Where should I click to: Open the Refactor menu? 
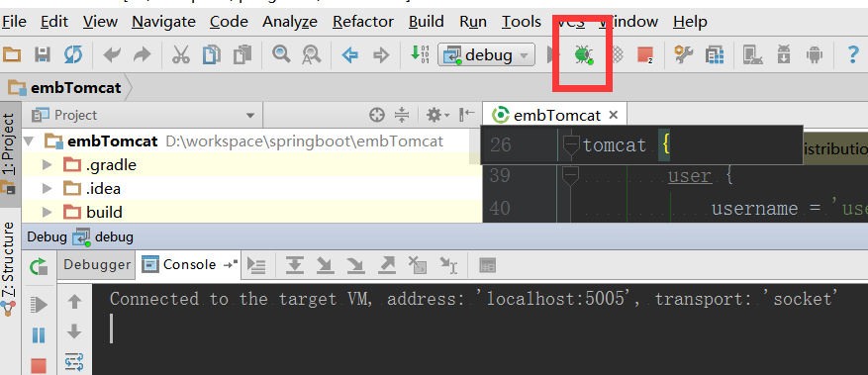tap(363, 22)
